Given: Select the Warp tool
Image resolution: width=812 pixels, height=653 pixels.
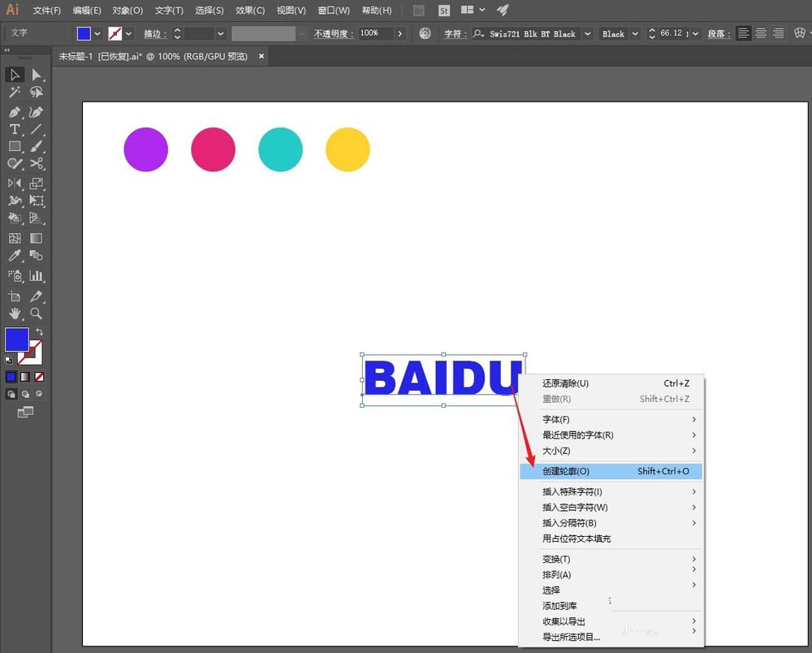Looking at the screenshot, I should (x=15, y=201).
